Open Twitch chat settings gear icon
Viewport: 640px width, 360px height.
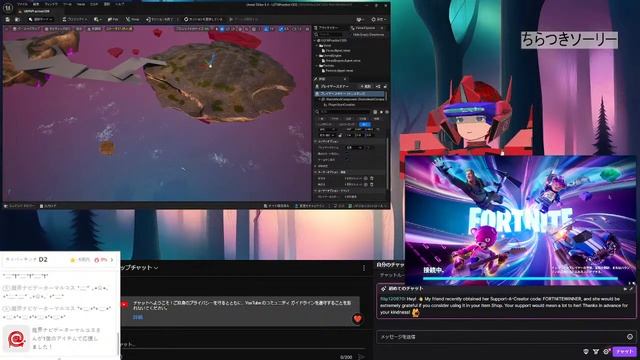pos(606,351)
